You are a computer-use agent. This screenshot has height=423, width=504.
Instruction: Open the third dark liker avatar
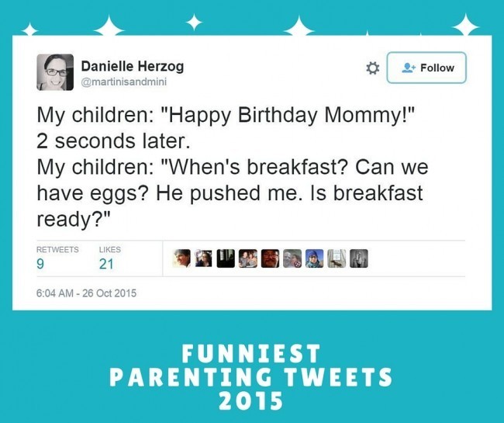tap(226, 258)
